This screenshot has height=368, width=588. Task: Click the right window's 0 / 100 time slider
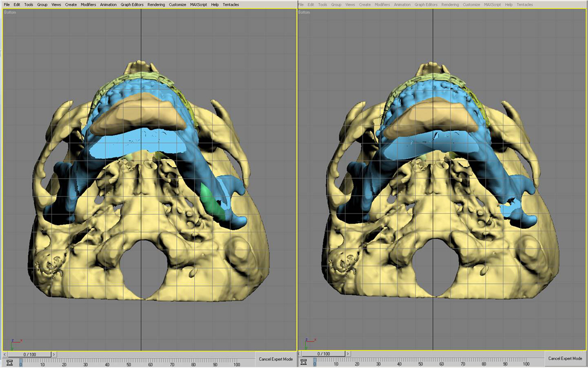(324, 354)
